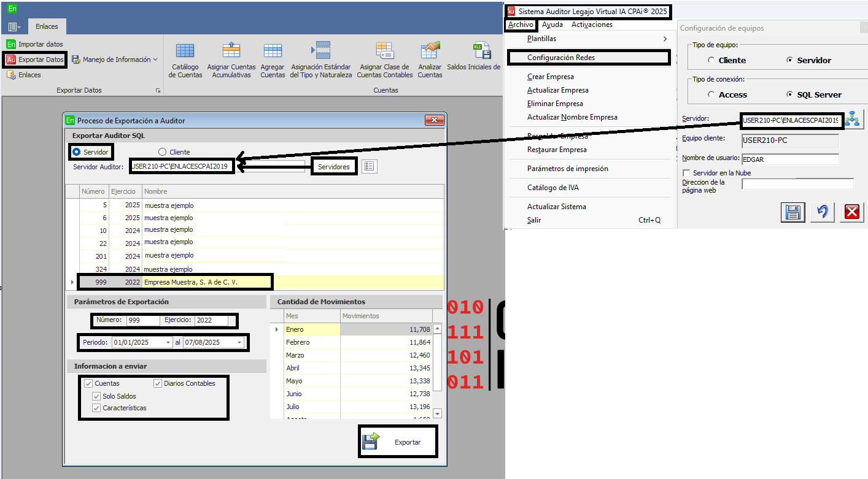The width and height of the screenshot is (868, 479).
Task: Open Activaciones menu in Sistema Auditor
Action: (592, 25)
